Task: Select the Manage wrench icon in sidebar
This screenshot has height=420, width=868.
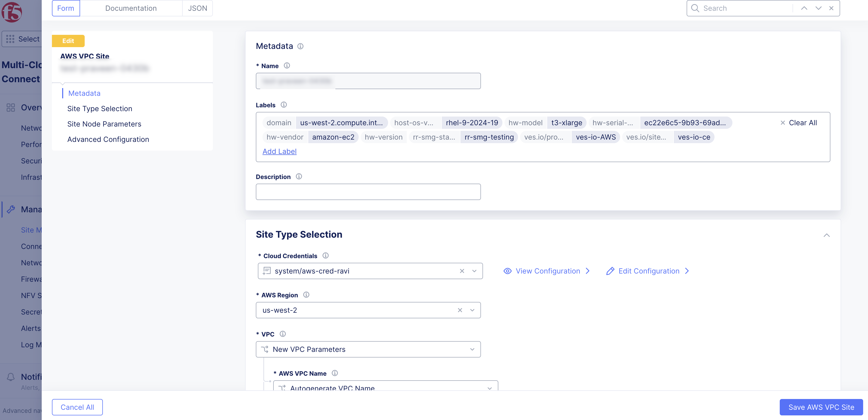Action: coord(10,209)
